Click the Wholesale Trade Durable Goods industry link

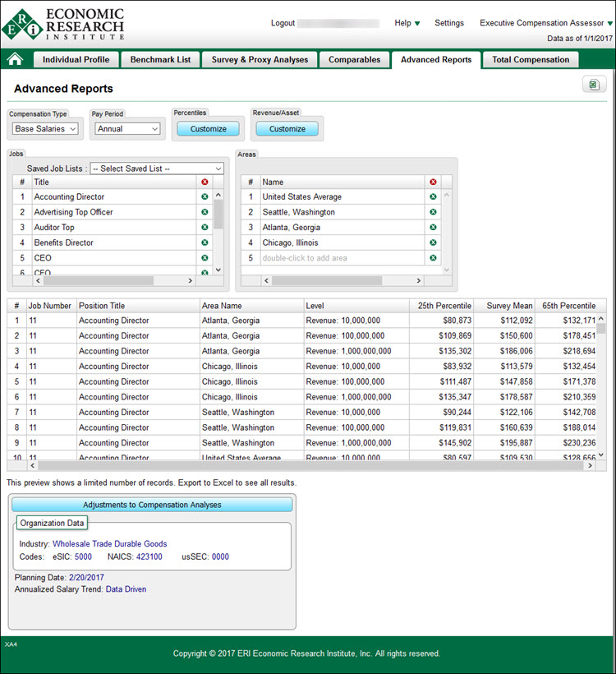pos(109,543)
